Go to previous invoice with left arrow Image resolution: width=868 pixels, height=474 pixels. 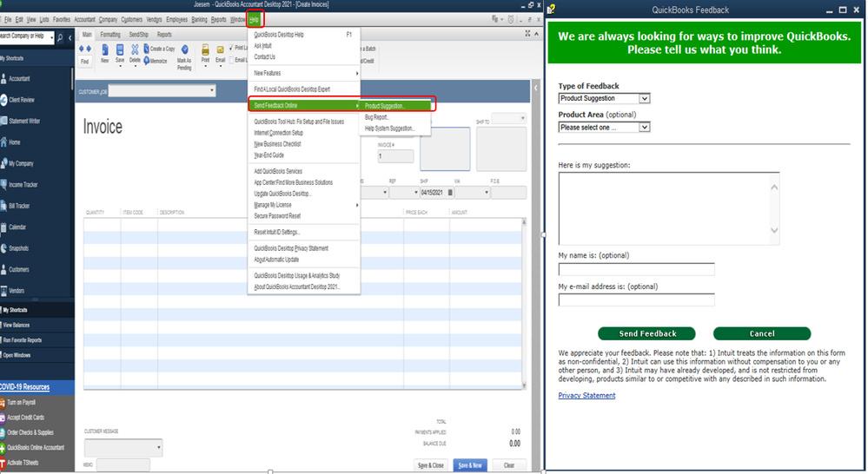pyautogui.click(x=82, y=49)
